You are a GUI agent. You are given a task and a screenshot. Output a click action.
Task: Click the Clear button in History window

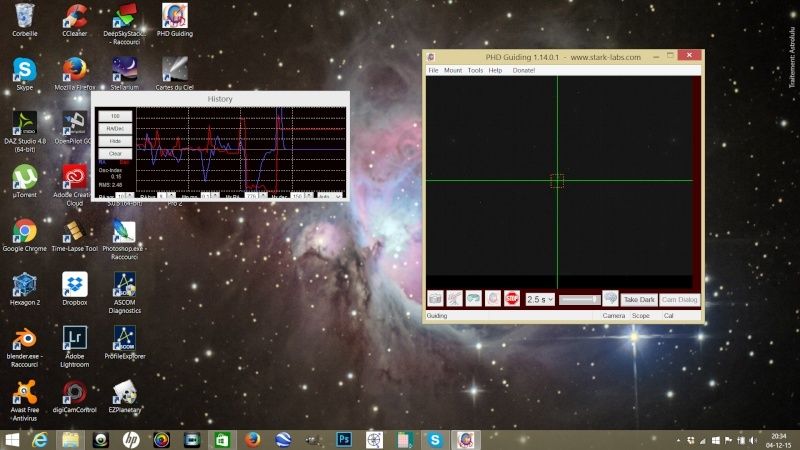click(x=115, y=153)
